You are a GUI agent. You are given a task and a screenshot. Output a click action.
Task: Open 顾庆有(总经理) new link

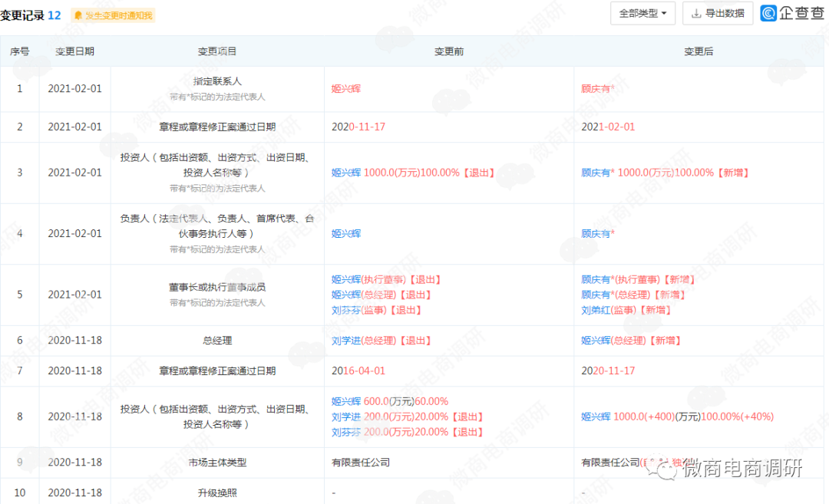tap(633, 295)
